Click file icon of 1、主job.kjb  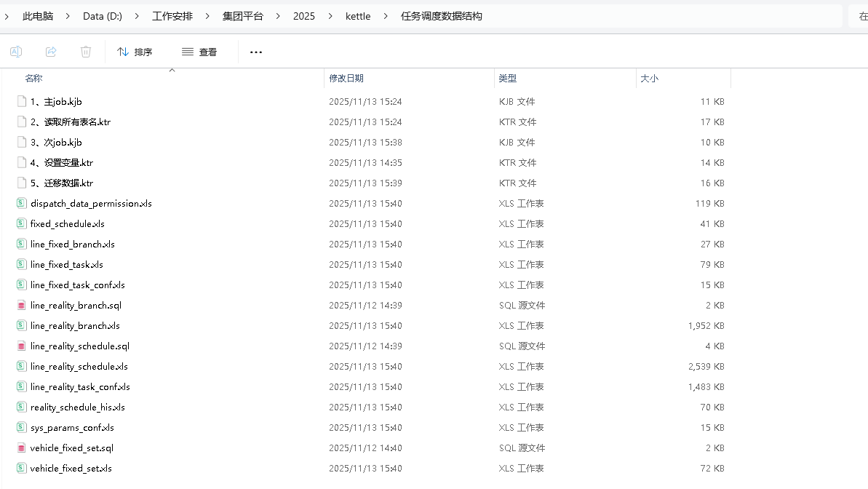pos(22,101)
